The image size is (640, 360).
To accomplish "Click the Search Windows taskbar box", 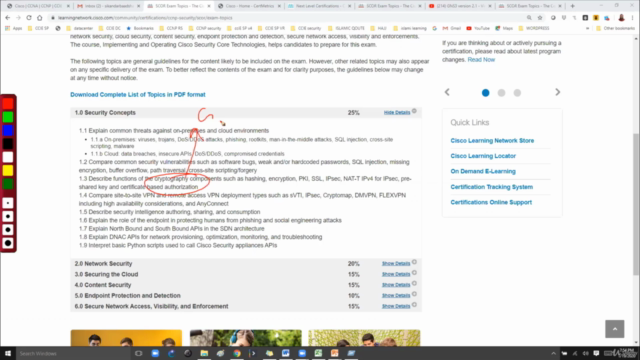I will click(73, 353).
